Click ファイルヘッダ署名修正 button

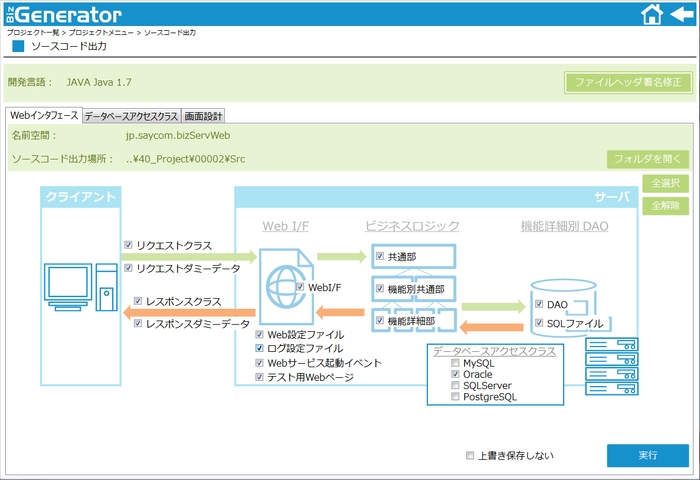tap(628, 83)
